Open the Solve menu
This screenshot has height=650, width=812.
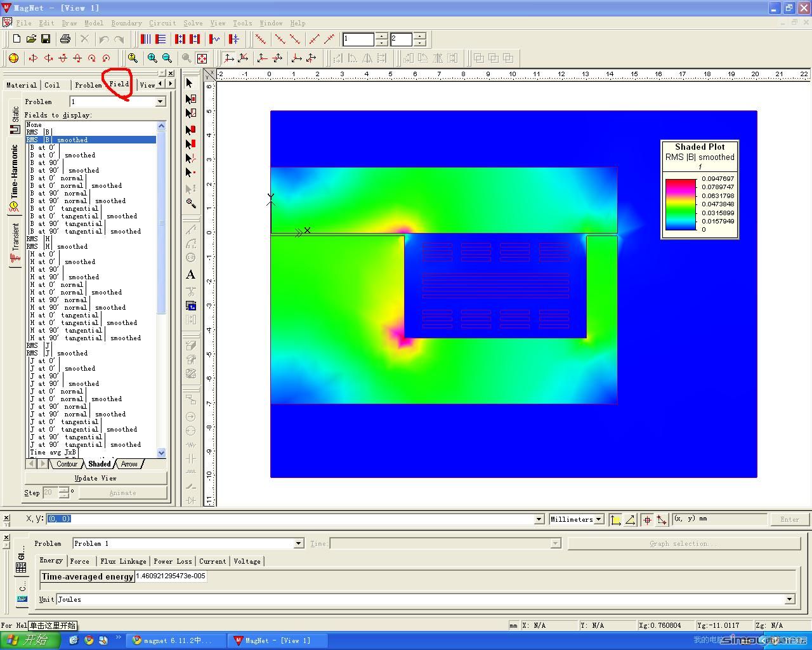193,23
